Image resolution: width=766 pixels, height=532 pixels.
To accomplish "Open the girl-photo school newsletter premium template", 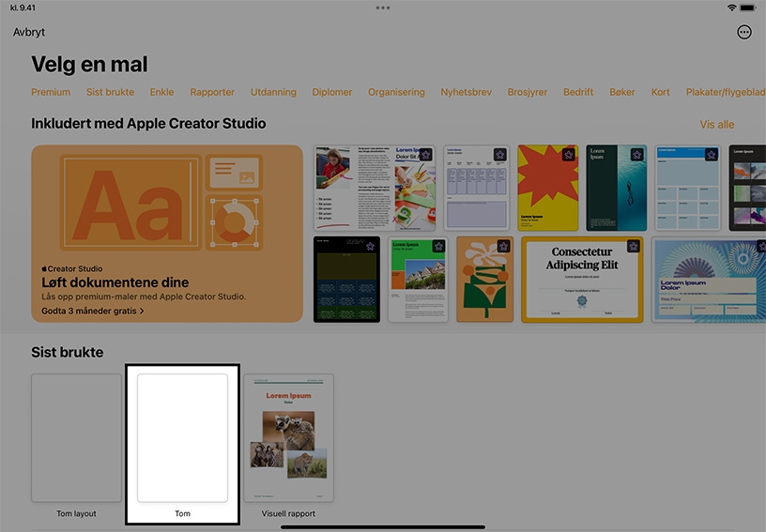I will click(375, 188).
